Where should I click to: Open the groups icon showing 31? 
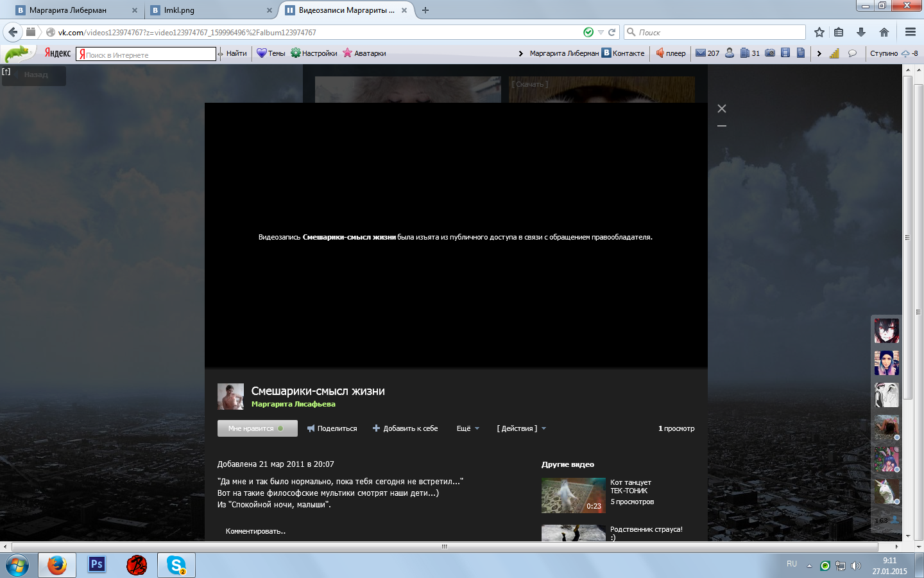[749, 53]
